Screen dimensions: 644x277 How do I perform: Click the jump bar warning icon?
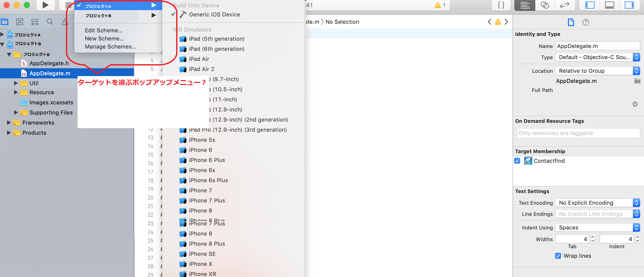coord(498,22)
